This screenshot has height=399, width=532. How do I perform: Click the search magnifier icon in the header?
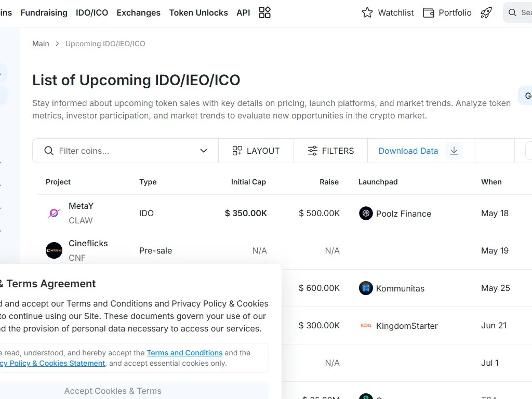pos(512,12)
